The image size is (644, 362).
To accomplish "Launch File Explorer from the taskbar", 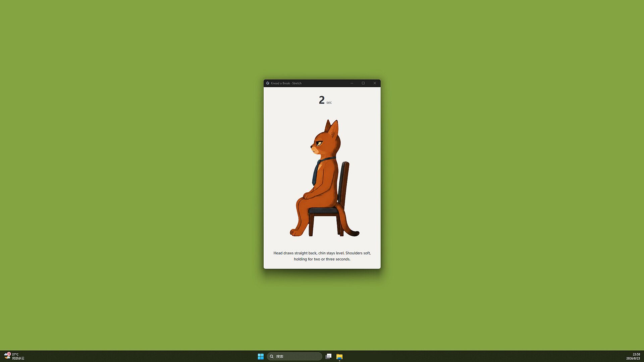I will click(339, 356).
